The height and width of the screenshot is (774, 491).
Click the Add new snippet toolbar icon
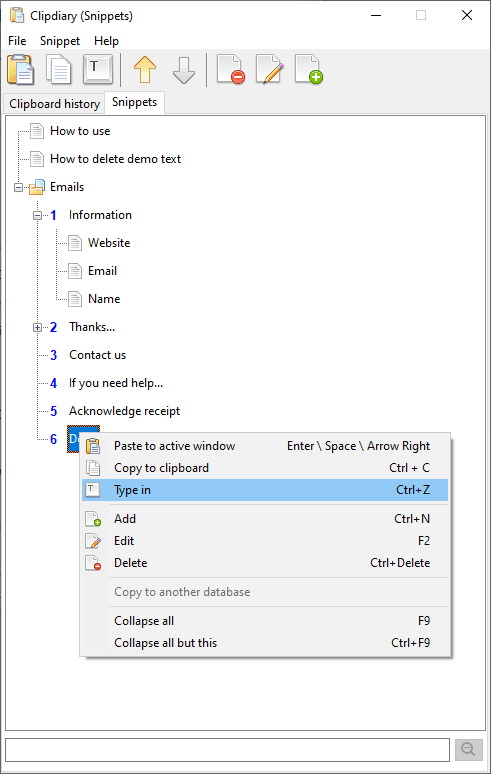click(x=308, y=69)
